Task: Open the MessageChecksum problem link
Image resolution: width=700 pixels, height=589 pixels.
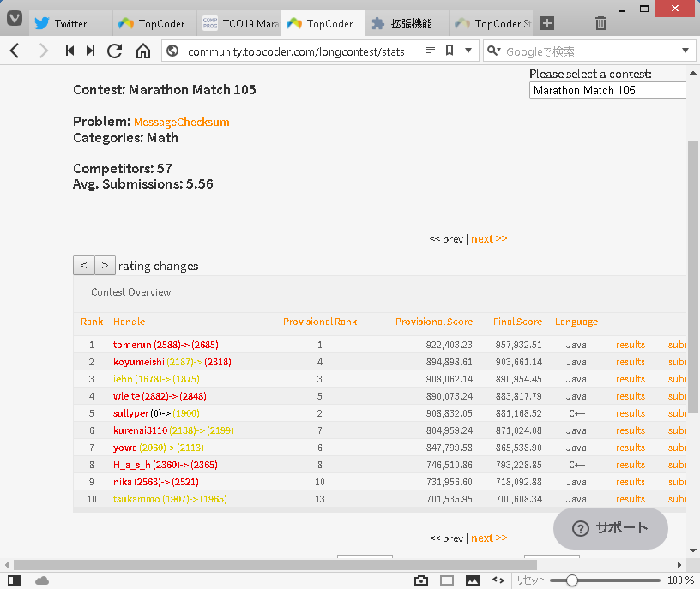Action: (181, 122)
